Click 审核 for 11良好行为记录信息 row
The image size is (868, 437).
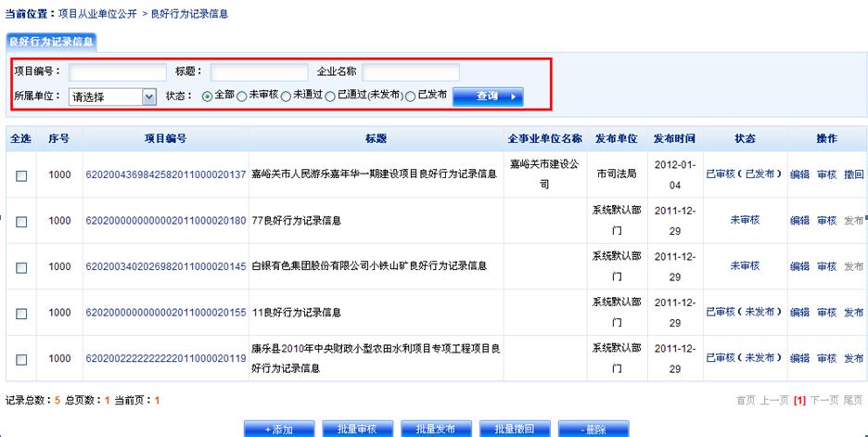coord(826,313)
